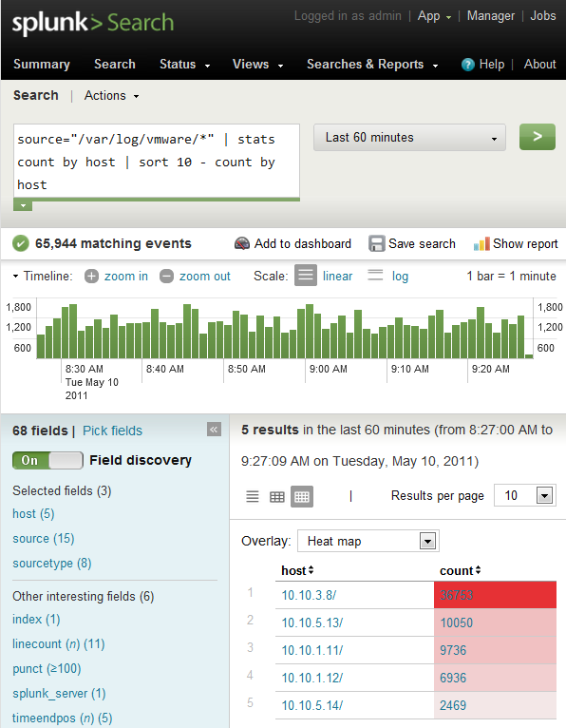Click the index (1) field
The image size is (566, 728).
[x=36, y=620]
